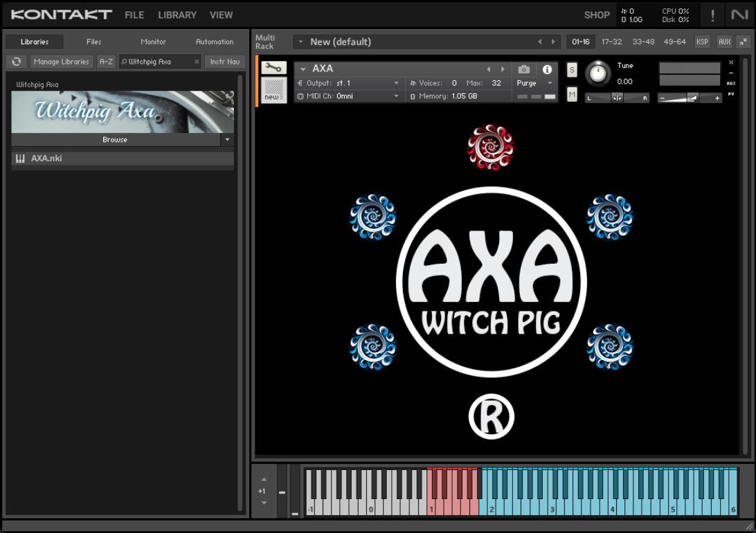Click the AXA Witch Pig logo
The image size is (756, 533).
click(492, 282)
